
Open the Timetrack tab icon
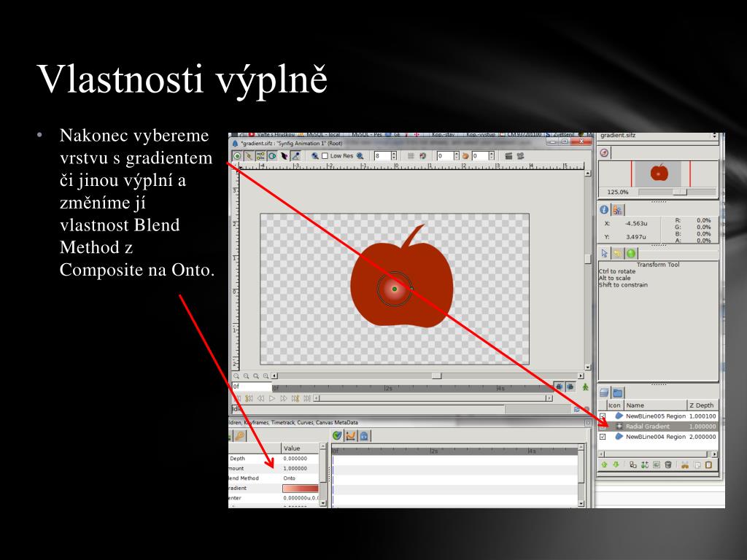(x=337, y=436)
